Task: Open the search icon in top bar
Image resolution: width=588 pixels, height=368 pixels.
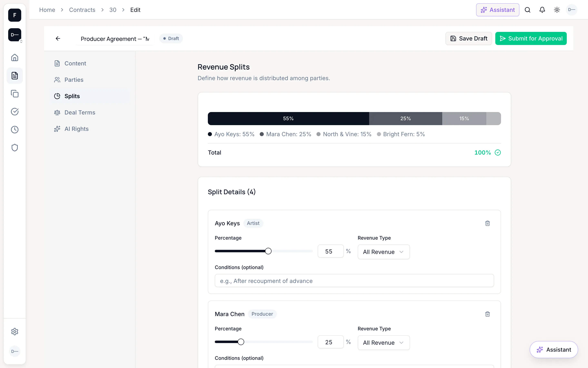Action: click(x=528, y=10)
